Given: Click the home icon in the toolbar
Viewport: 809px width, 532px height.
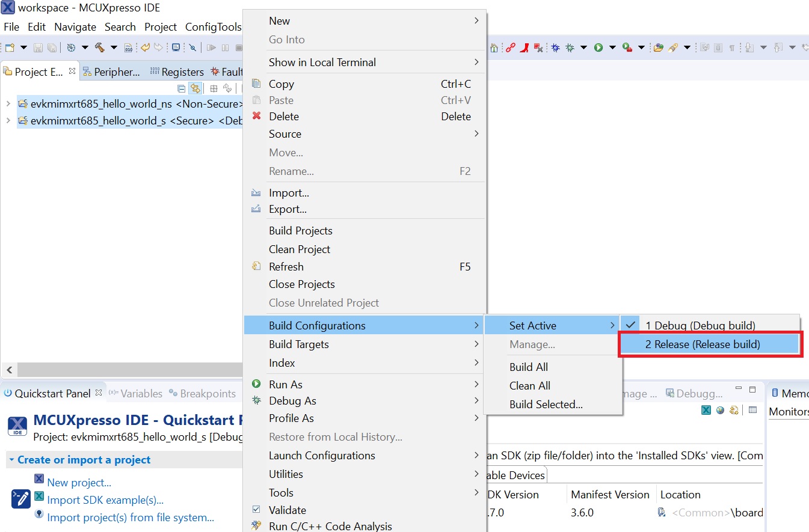Looking at the screenshot, I should click(x=494, y=47).
